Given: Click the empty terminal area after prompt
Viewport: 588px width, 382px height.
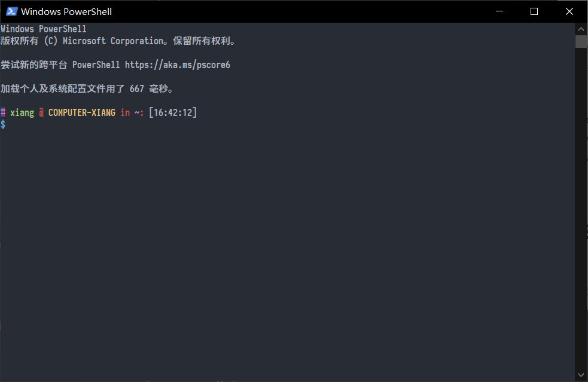Looking at the screenshot, I should [287, 247].
